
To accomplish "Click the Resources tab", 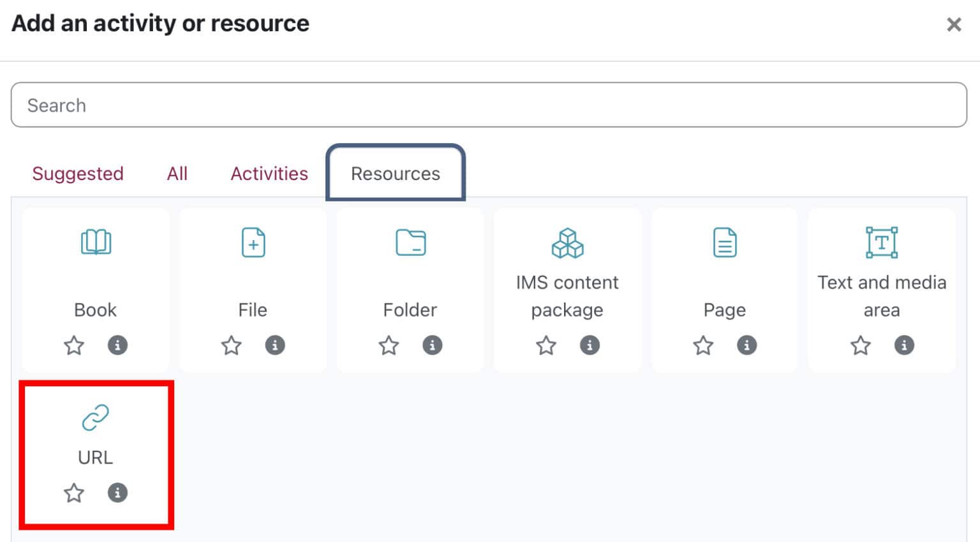I will (x=396, y=174).
